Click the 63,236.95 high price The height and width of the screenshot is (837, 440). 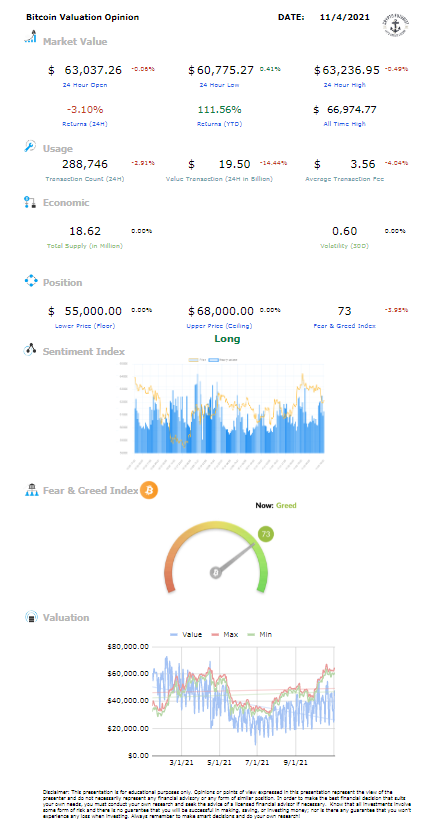(350, 70)
